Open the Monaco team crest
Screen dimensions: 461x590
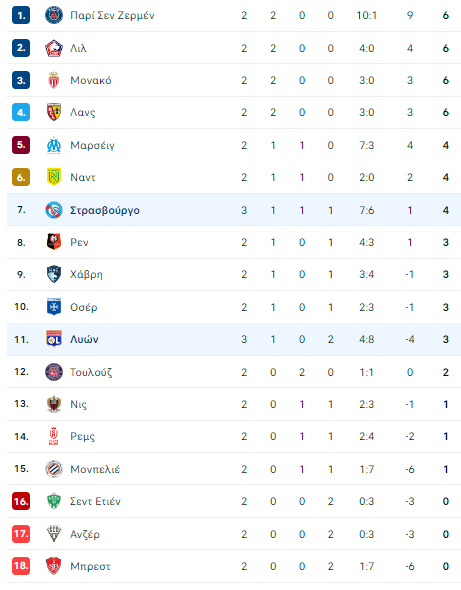click(54, 80)
